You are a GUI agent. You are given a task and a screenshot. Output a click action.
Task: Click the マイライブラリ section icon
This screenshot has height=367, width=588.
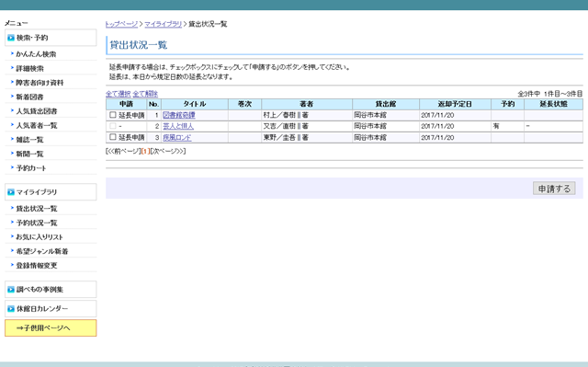[x=11, y=192]
